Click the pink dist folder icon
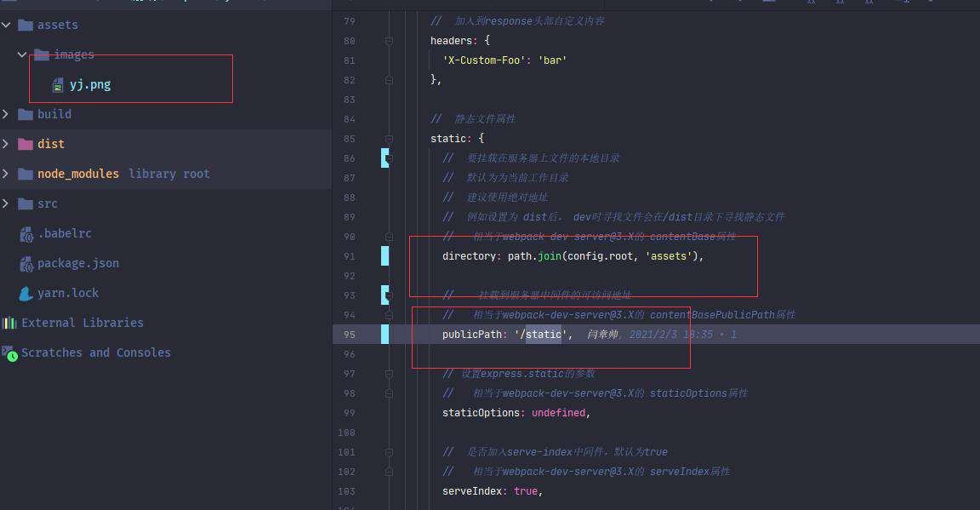 coord(26,144)
